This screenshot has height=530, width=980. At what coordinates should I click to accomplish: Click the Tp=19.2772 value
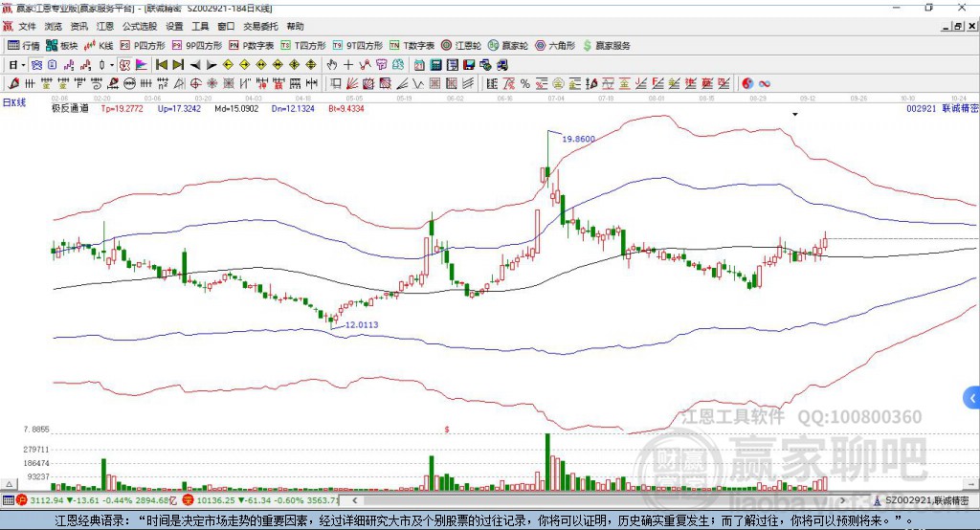tap(122, 109)
